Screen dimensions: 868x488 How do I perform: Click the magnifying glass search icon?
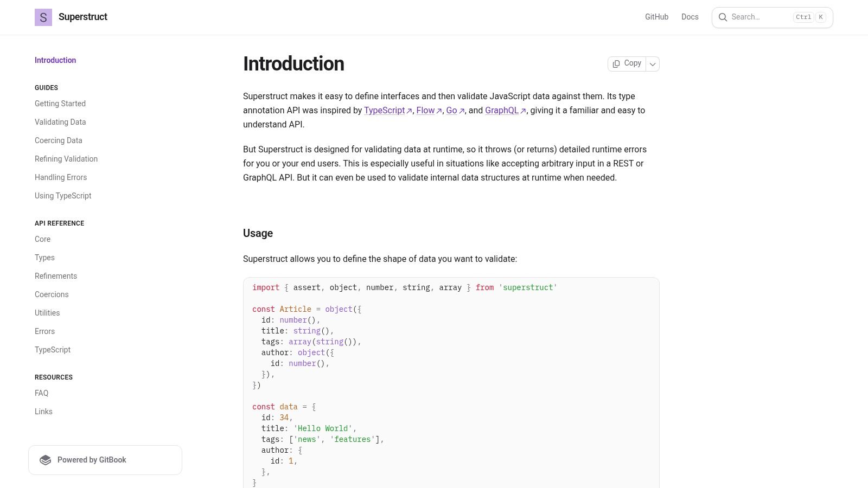point(723,17)
